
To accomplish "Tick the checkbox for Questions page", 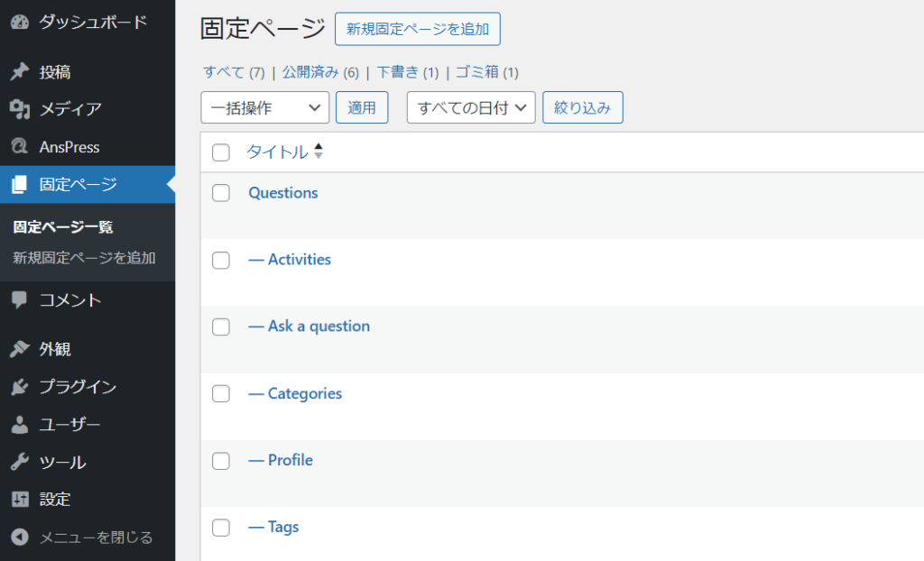I will click(x=221, y=193).
